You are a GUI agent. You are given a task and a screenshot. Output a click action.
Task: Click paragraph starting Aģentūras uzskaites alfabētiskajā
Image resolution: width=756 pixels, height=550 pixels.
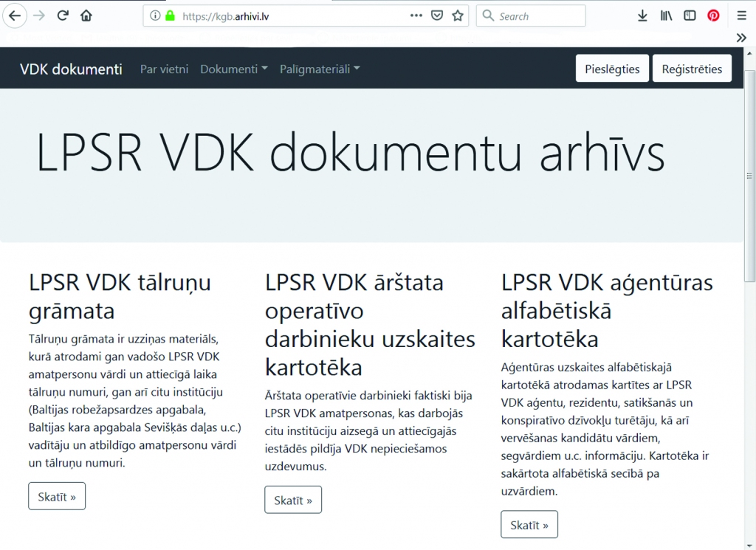coord(605,429)
